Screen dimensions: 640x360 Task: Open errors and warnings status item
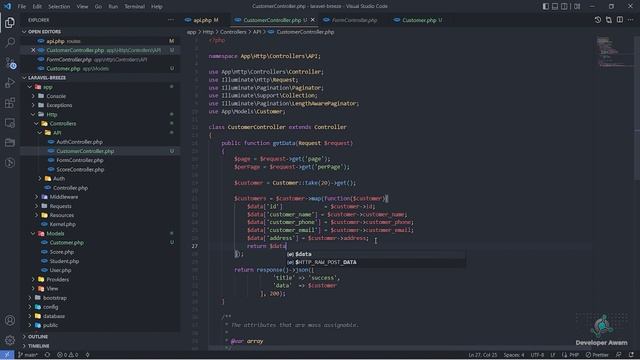(68, 355)
